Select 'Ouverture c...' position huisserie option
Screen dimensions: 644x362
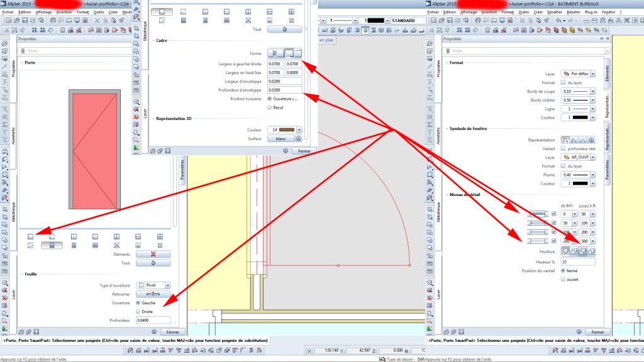point(269,99)
